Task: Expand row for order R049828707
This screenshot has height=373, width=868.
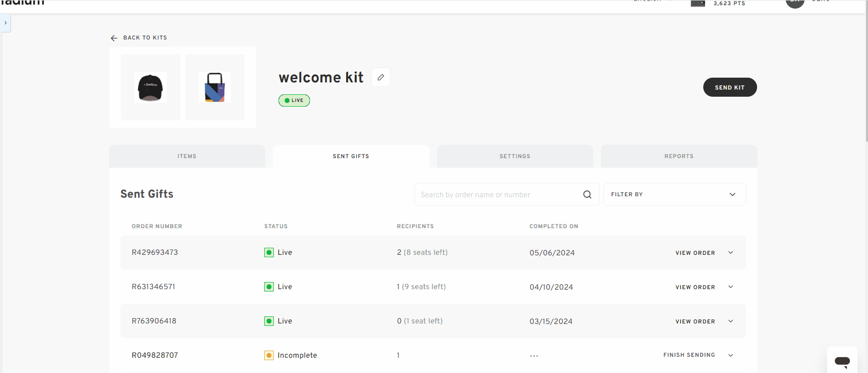Action: [731, 355]
